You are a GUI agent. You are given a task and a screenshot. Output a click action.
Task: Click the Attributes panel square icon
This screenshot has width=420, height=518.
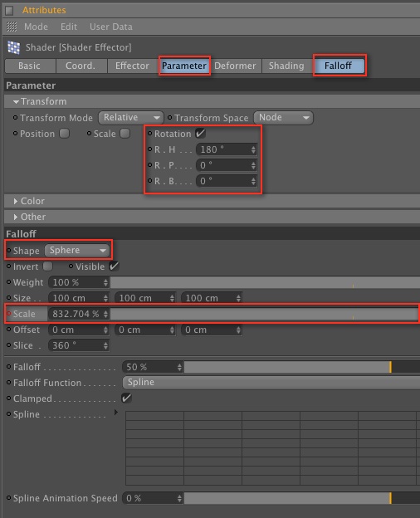(x=9, y=11)
